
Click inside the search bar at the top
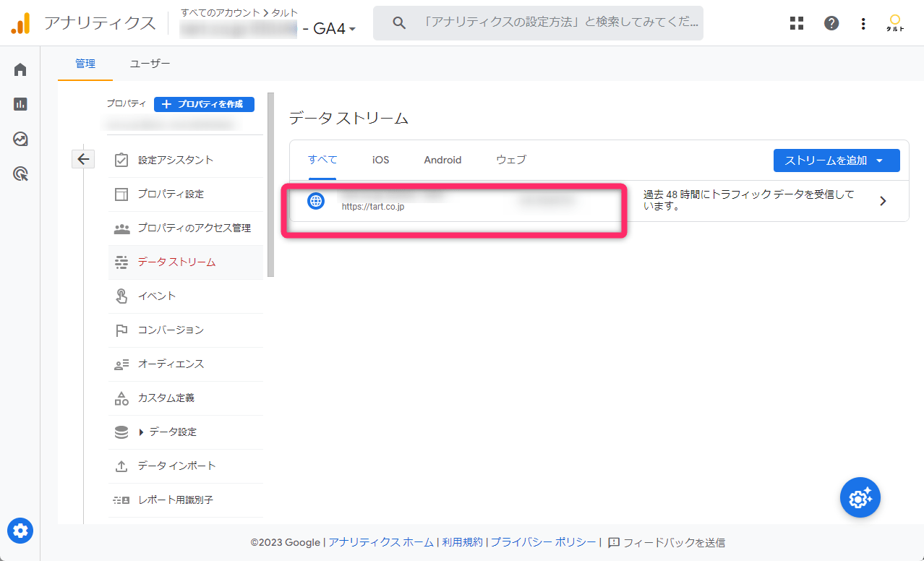pos(538,22)
